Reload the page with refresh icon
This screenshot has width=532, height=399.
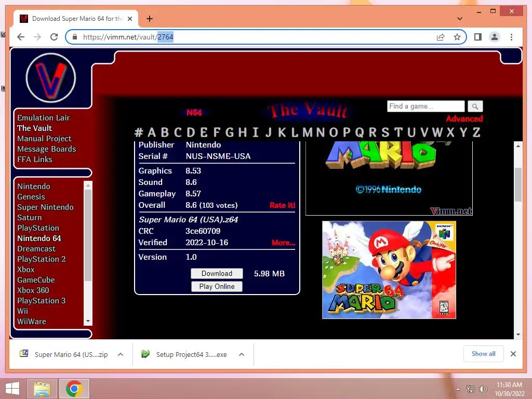pos(54,37)
